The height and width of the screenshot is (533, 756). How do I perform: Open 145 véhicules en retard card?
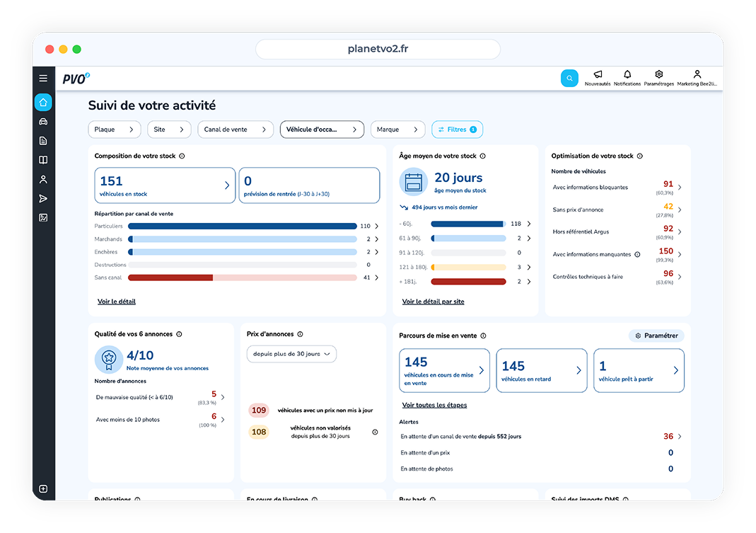pos(542,370)
